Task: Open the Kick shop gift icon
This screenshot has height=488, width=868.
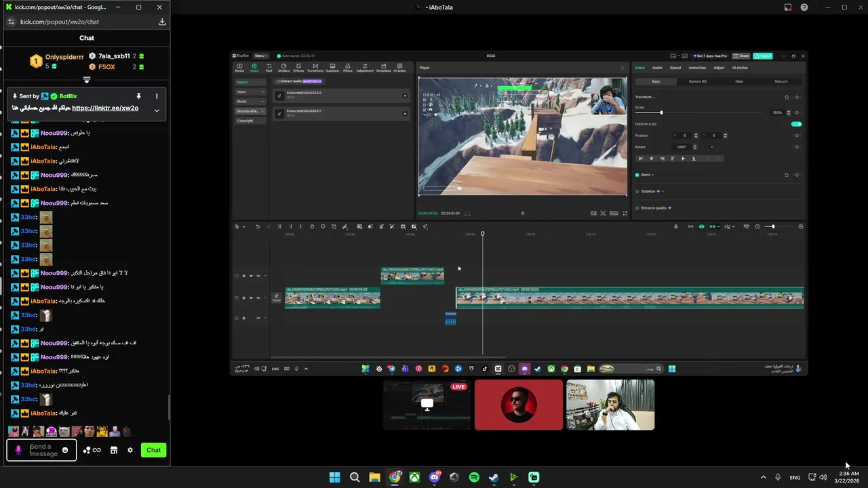Action: click(114, 450)
